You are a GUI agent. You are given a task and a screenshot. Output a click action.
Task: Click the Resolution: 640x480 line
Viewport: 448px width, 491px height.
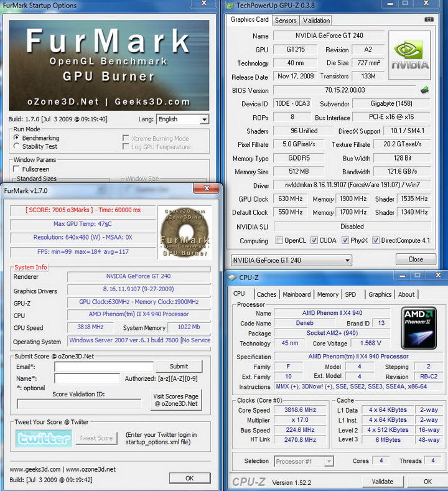[83, 238]
